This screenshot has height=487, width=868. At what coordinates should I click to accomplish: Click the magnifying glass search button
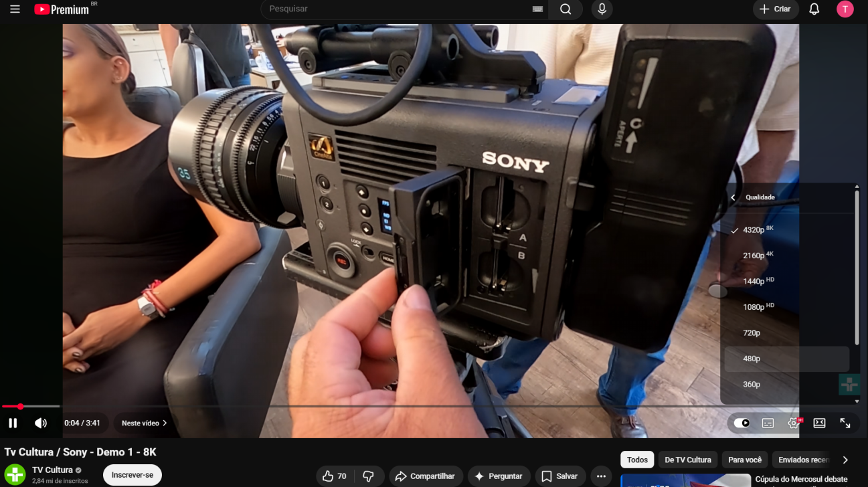pos(566,9)
